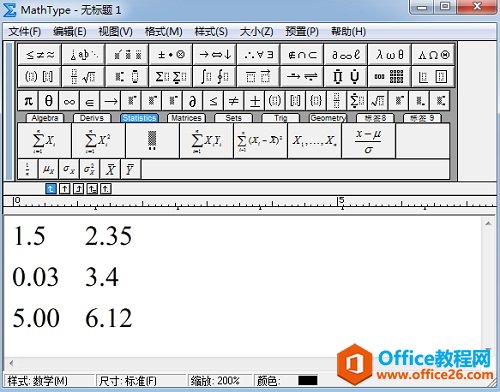Open the spaces and ellipses palette
This screenshot has height=392, width=500.
(x=83, y=54)
